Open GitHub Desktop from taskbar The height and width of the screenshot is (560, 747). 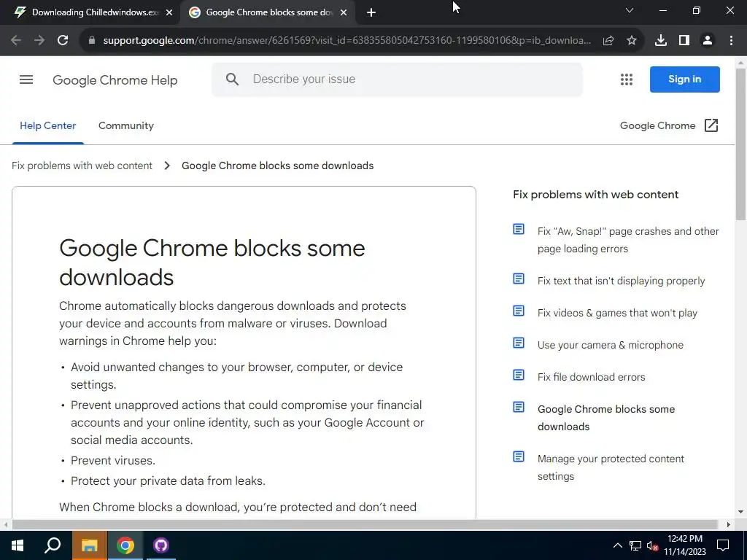pyautogui.click(x=161, y=545)
